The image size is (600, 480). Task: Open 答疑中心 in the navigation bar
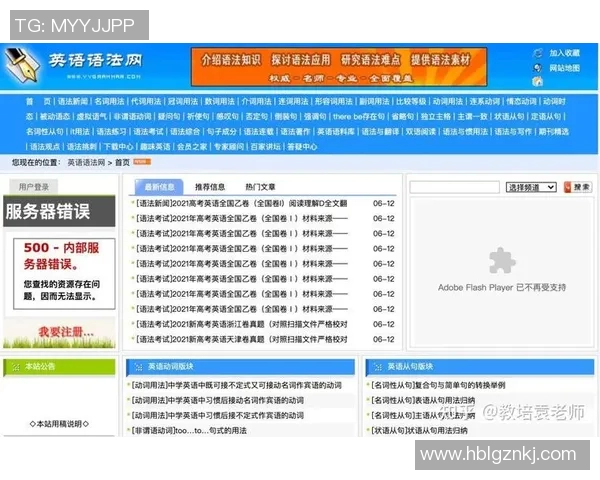pyautogui.click(x=302, y=147)
